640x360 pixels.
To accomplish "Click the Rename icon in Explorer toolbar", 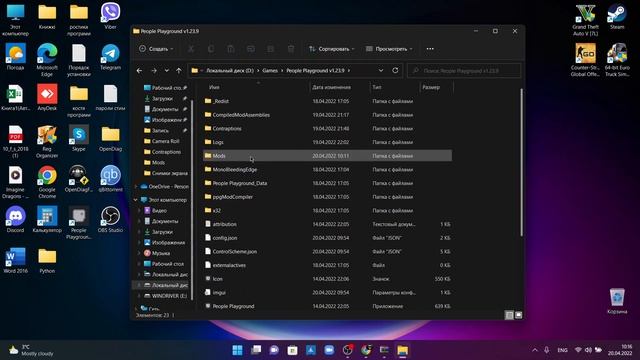I will coord(251,49).
